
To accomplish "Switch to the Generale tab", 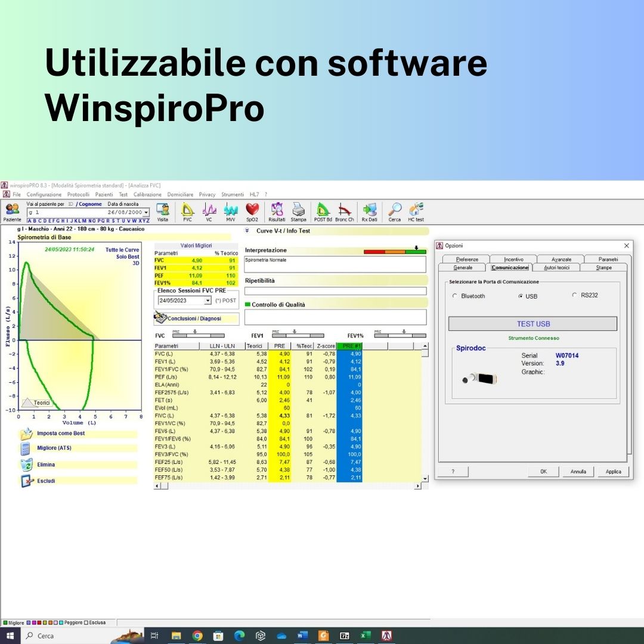I will coord(463,267).
